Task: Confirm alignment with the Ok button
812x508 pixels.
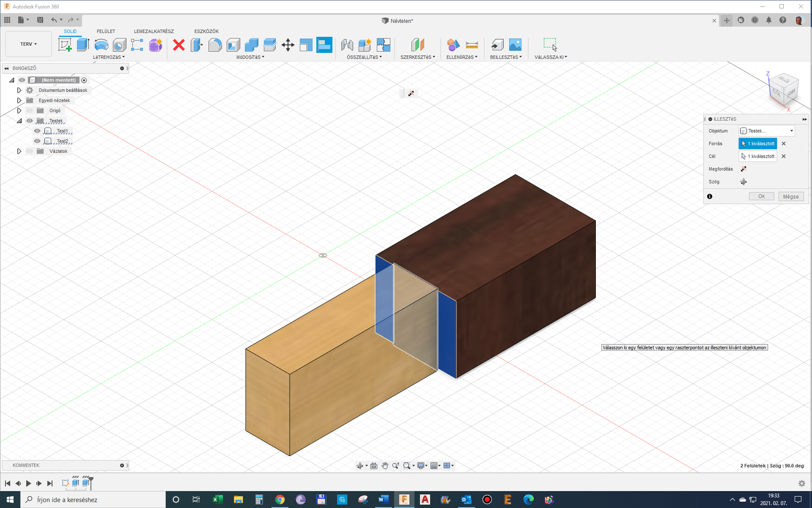Action: pyautogui.click(x=761, y=197)
